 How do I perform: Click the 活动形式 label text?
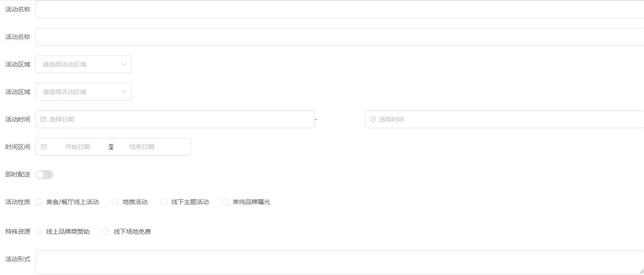click(x=18, y=259)
